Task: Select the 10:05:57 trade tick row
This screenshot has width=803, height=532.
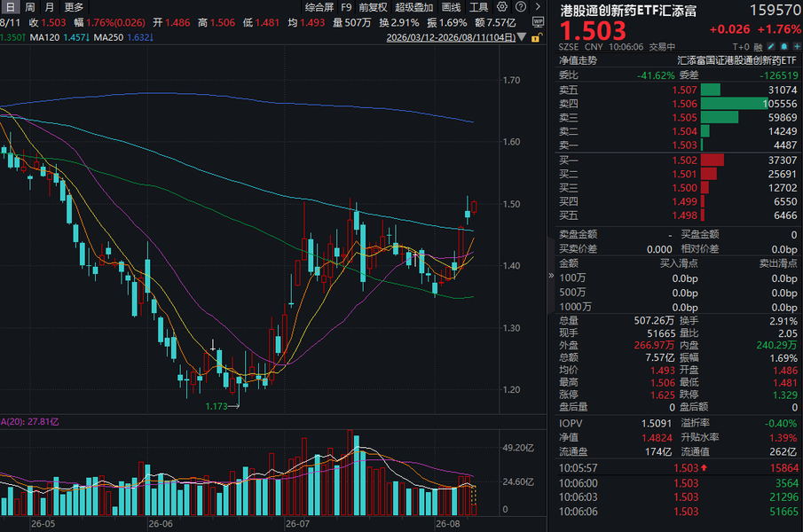Action: click(679, 468)
